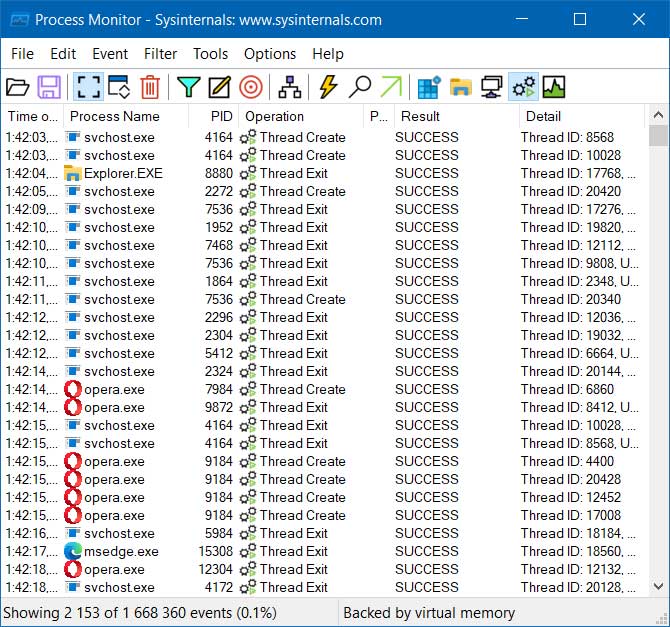Sort by the Operation column header

tap(301, 116)
